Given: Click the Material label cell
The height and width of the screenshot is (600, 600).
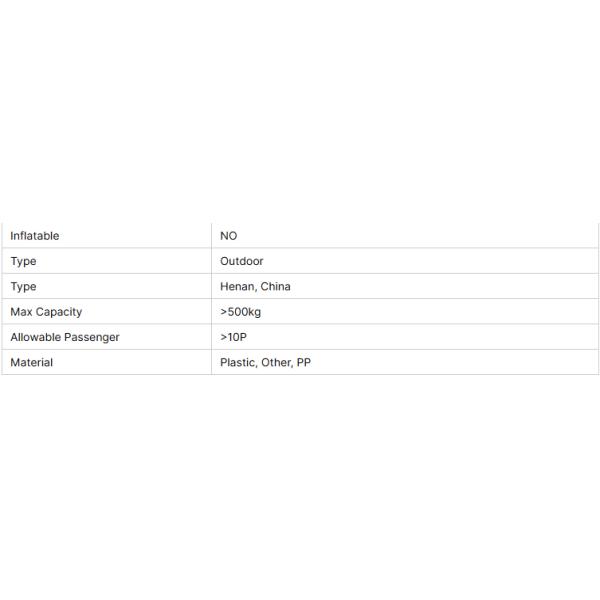Looking at the screenshot, I should [x=31, y=362].
